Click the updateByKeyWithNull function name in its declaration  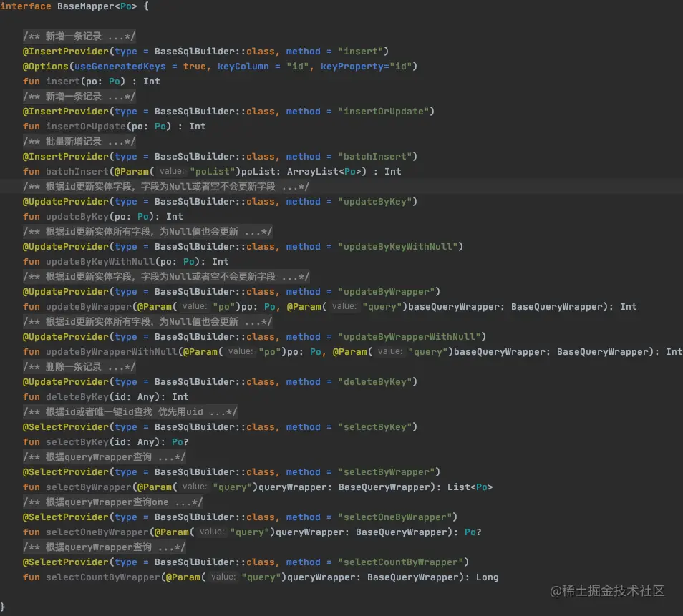pyautogui.click(x=100, y=262)
